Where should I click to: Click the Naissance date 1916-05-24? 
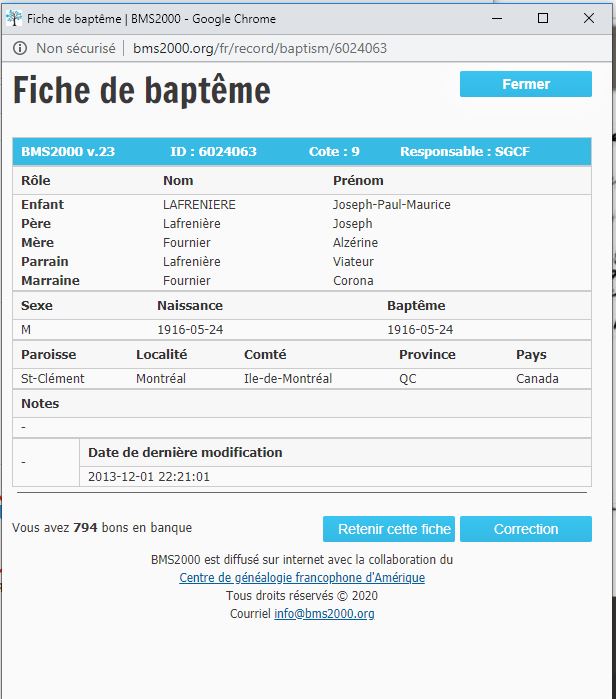190,330
